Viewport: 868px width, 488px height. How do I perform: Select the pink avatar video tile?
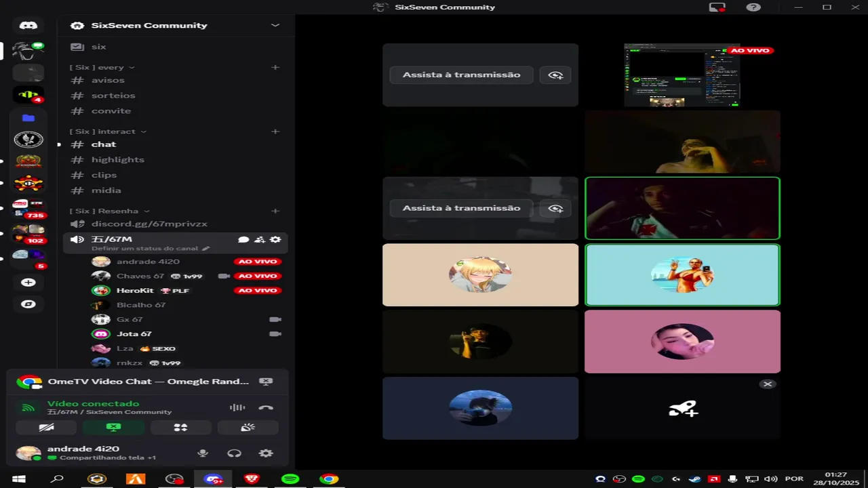click(683, 342)
